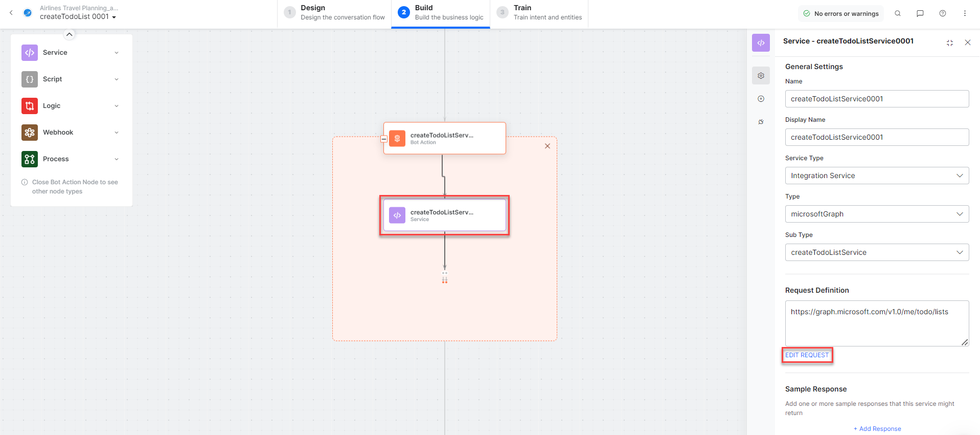Click the Display Name input field
This screenshot has height=435, width=980.
pos(876,137)
